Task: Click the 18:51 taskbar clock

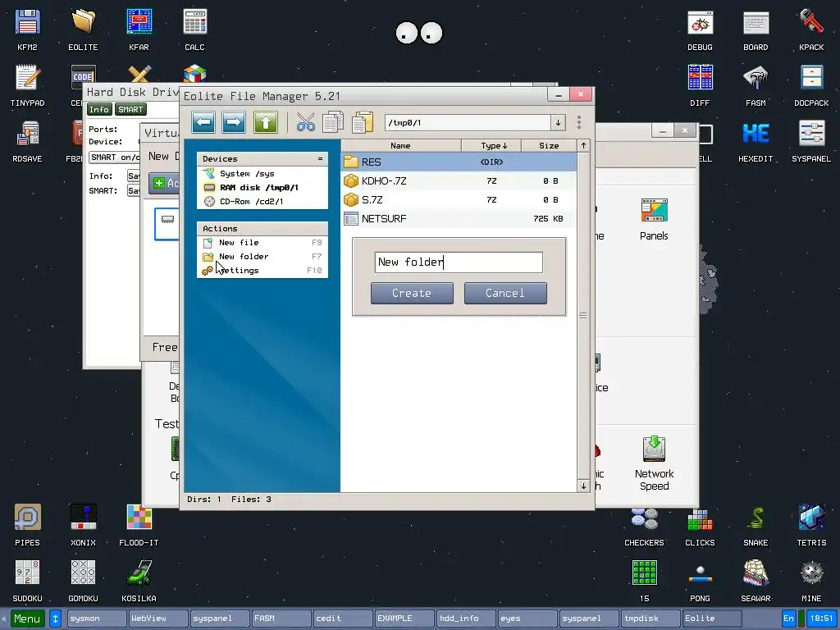Action: tap(821, 619)
